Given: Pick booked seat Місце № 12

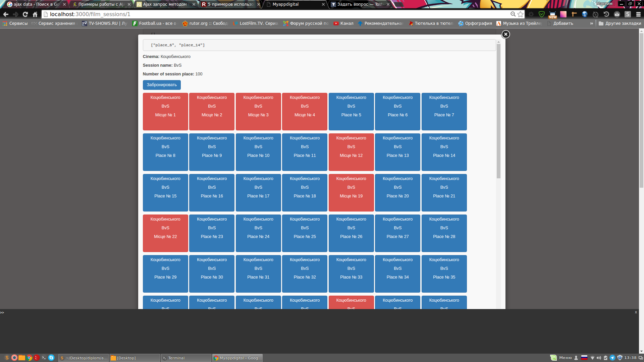Looking at the screenshot, I should tap(351, 152).
